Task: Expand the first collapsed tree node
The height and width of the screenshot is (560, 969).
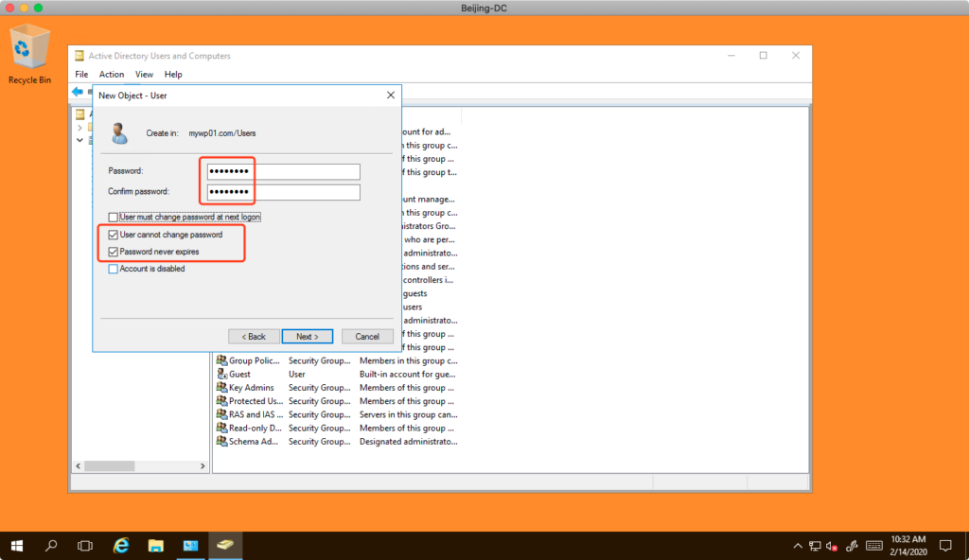Action: tap(79, 127)
